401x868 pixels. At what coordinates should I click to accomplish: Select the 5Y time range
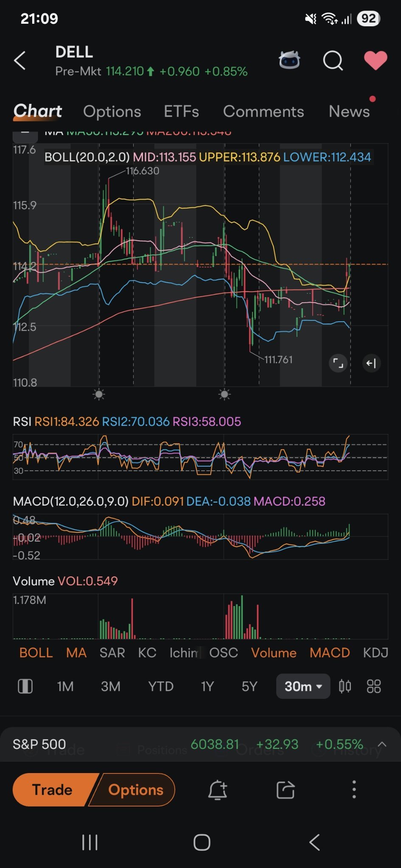point(250,686)
